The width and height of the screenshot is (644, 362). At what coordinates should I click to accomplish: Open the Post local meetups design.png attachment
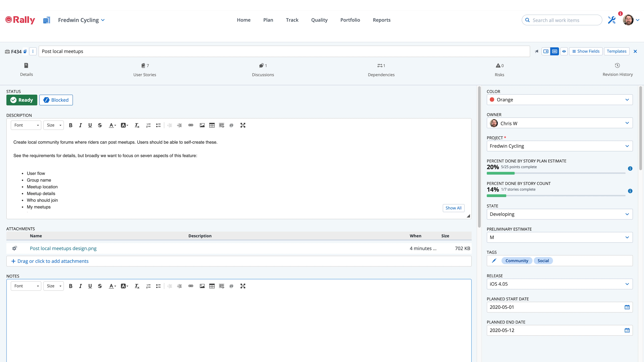point(63,248)
